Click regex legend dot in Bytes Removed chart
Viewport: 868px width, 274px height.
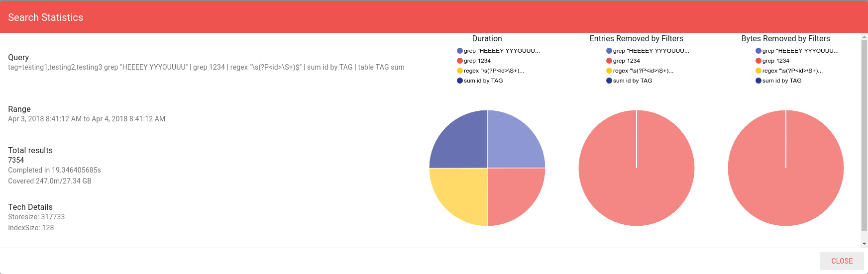point(759,71)
